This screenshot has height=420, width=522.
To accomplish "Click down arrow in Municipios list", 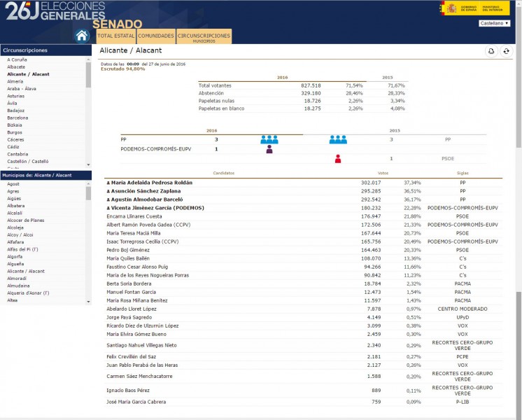I will tap(88, 302).
